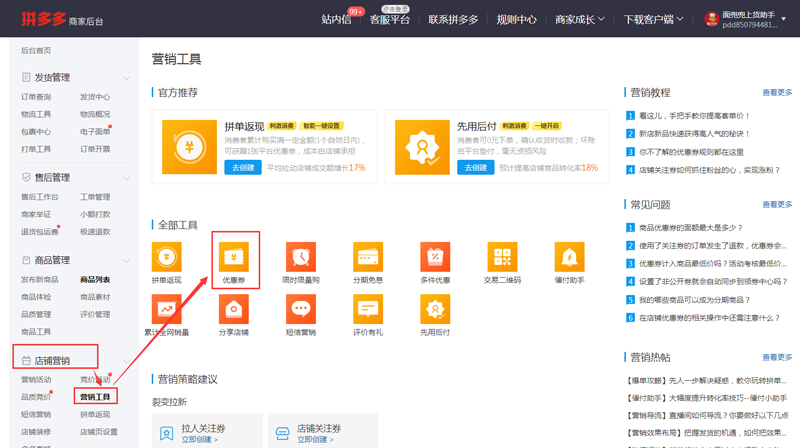Open the 短信营销 tool icon in 全部工具
The width and height of the screenshot is (800, 448).
pos(301,309)
